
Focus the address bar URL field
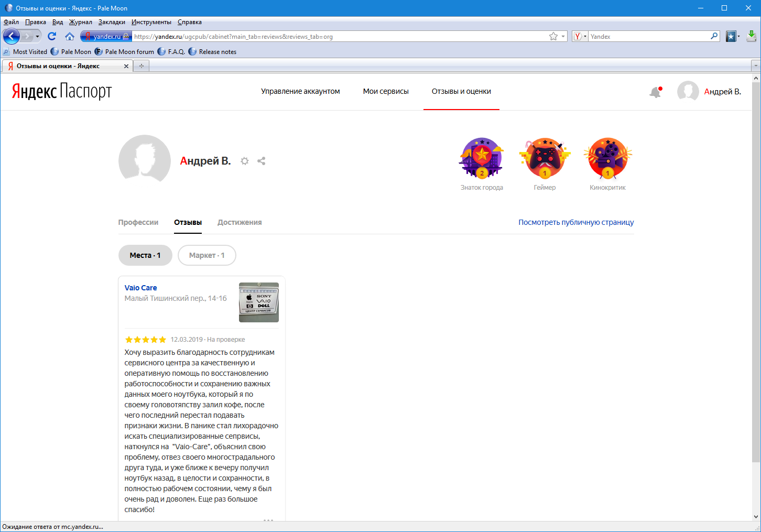[339, 36]
